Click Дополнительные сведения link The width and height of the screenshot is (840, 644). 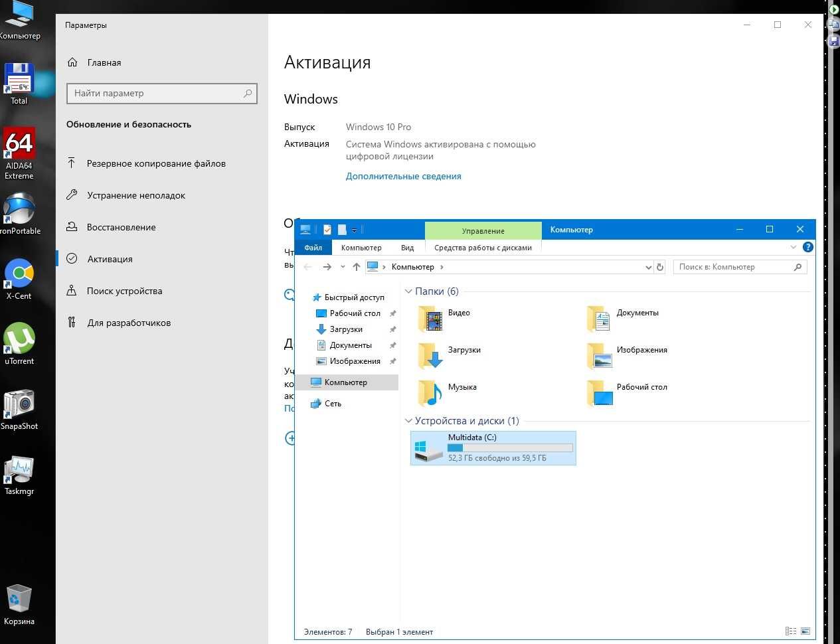pyautogui.click(x=403, y=176)
